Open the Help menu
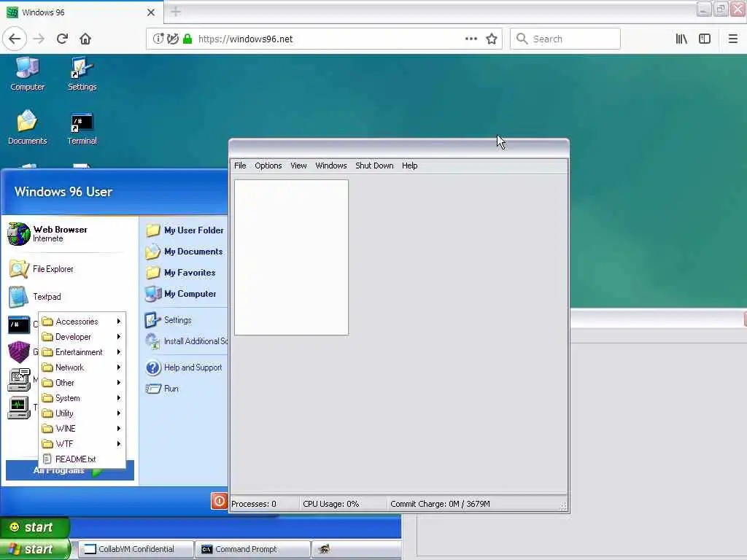Screen dimensions: 747x560 (410, 166)
